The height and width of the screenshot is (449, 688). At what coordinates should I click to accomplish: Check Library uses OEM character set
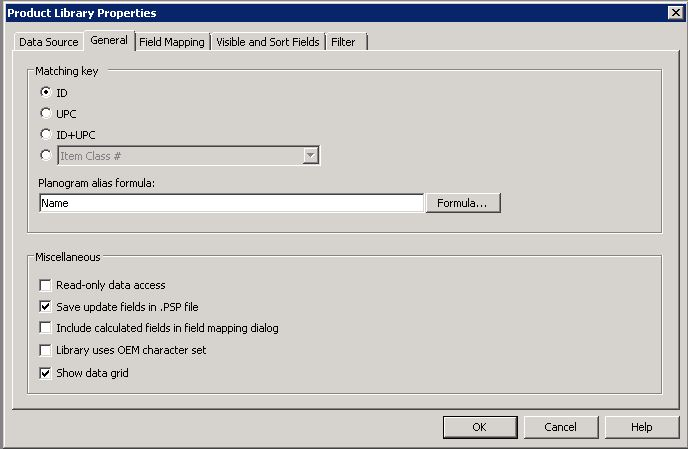tap(45, 350)
